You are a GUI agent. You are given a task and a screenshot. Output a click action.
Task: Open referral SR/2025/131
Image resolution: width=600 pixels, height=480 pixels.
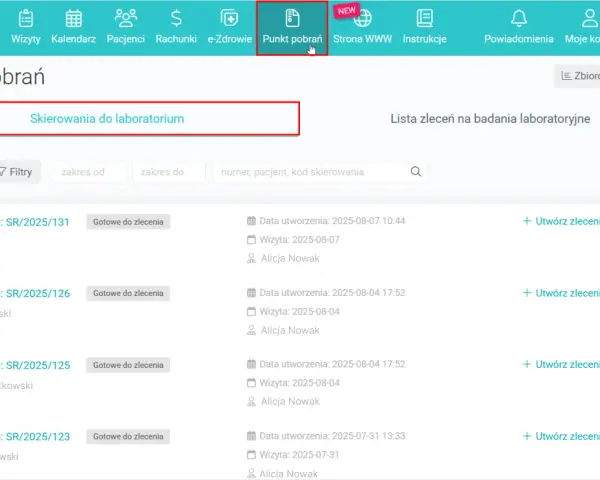tap(37, 222)
